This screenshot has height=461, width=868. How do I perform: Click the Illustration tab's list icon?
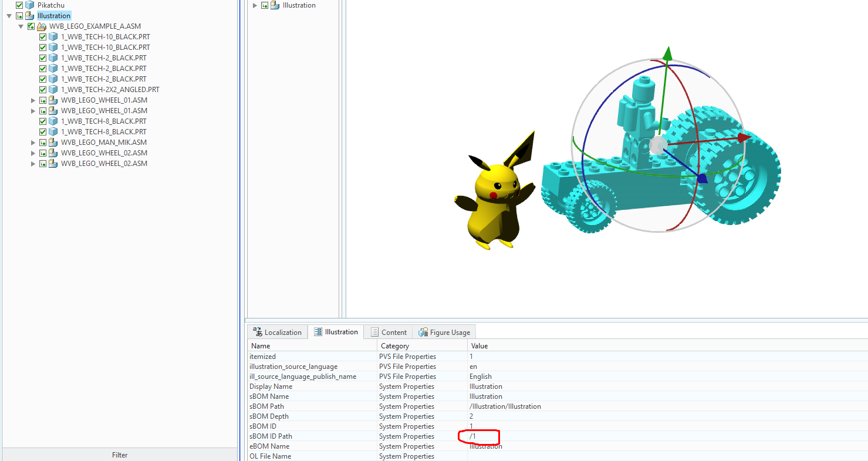pos(318,332)
